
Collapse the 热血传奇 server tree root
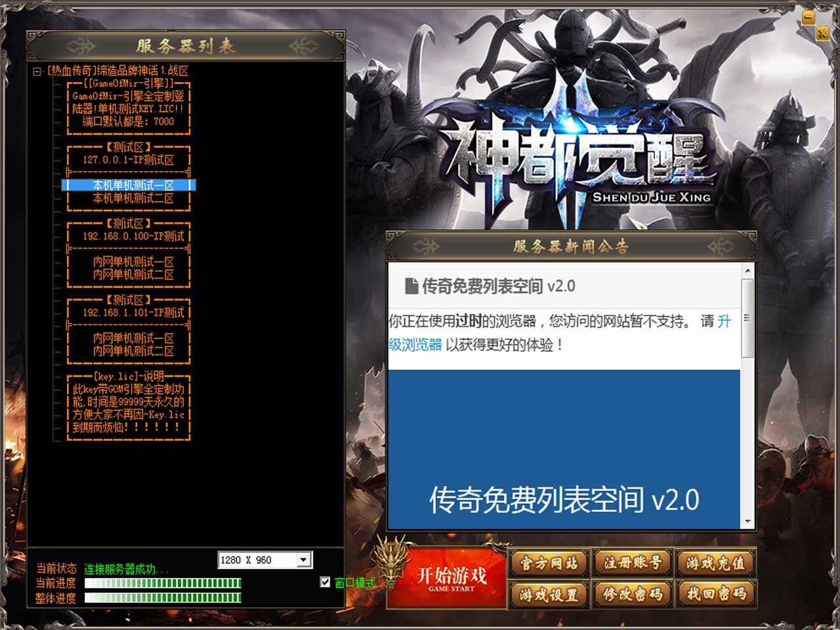[x=37, y=71]
